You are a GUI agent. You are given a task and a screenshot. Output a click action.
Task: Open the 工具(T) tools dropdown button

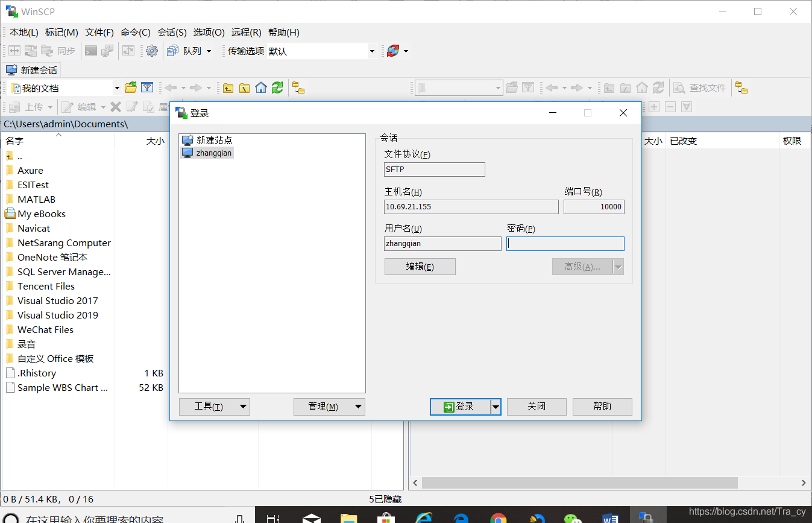coord(215,407)
